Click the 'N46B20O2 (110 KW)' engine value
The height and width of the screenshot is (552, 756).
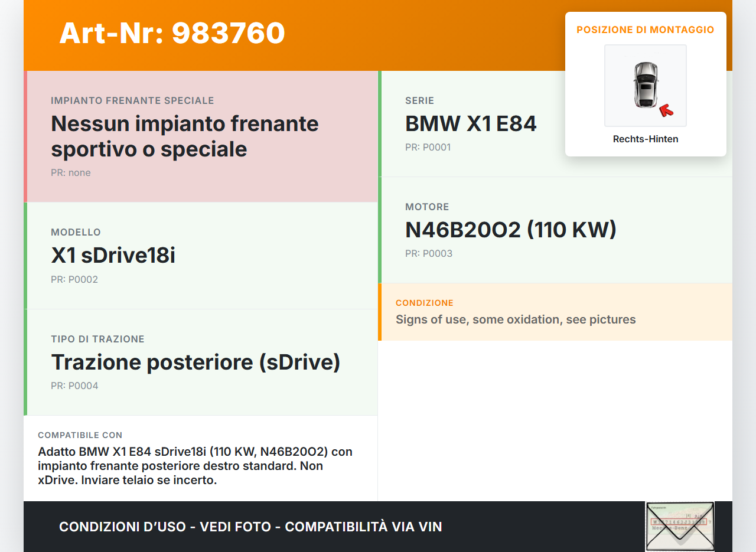[x=510, y=230]
